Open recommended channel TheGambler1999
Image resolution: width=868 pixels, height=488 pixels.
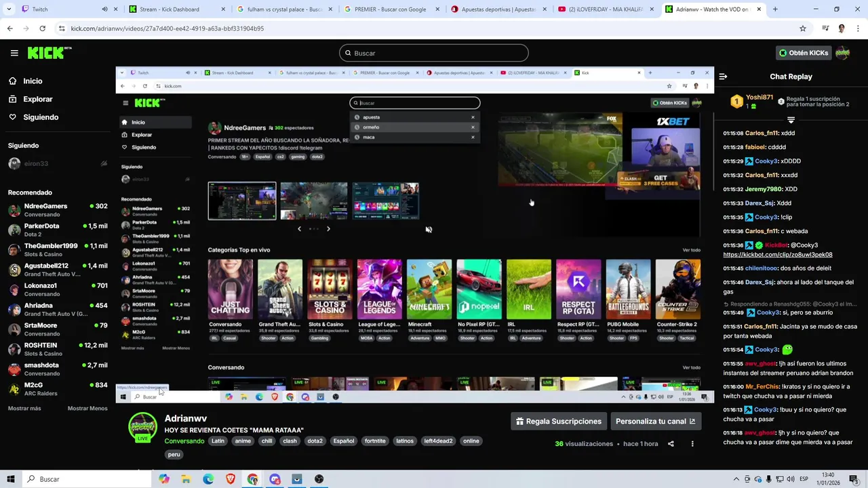[58, 250]
